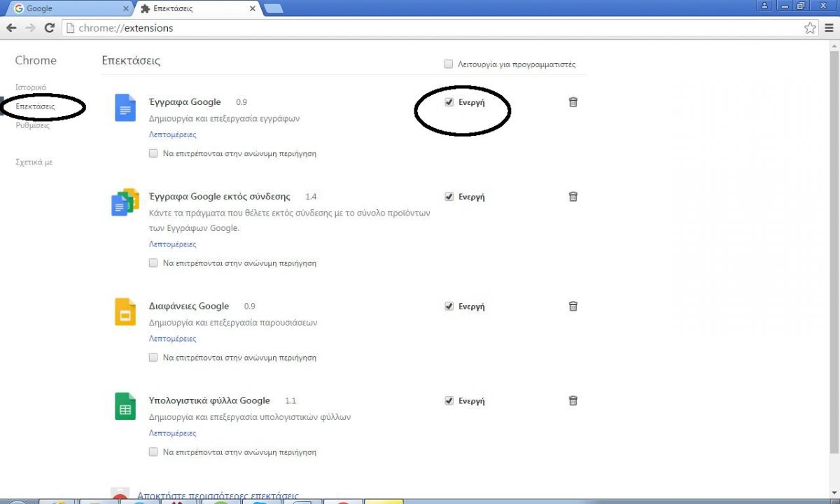
Task: Open Λεπτομέρειες link under Διαφάνειες Google
Action: (172, 339)
